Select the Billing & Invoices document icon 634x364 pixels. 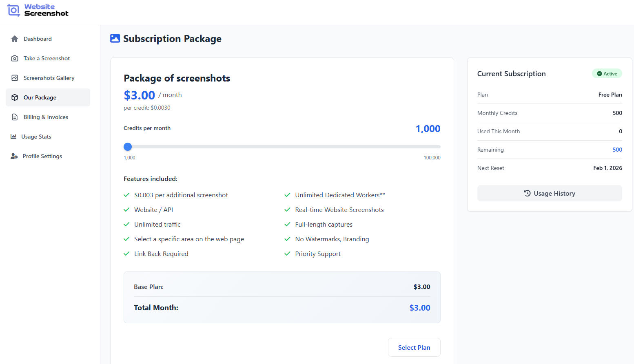pos(14,117)
